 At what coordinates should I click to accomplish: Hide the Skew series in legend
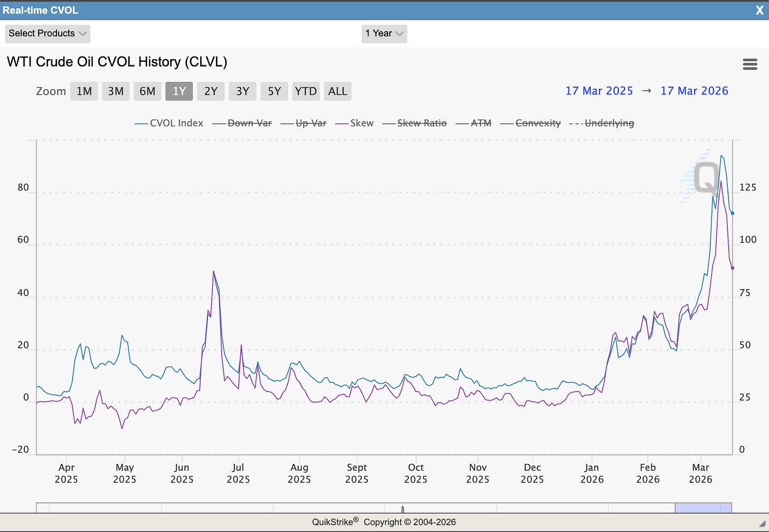354,123
